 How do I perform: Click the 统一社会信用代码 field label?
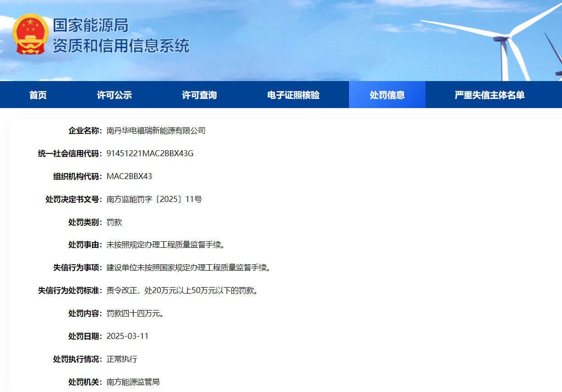[70, 153]
